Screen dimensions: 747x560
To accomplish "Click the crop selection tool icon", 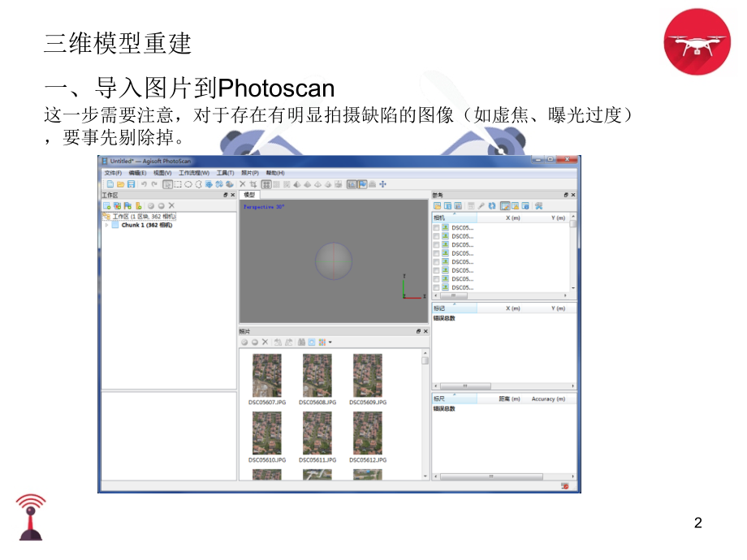I will click(253, 184).
